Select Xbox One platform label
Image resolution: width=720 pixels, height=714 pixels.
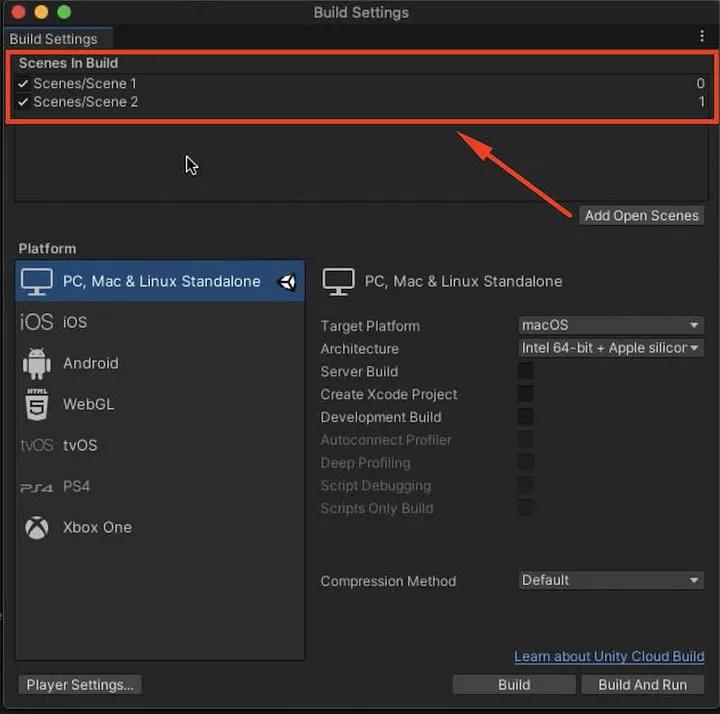97,528
